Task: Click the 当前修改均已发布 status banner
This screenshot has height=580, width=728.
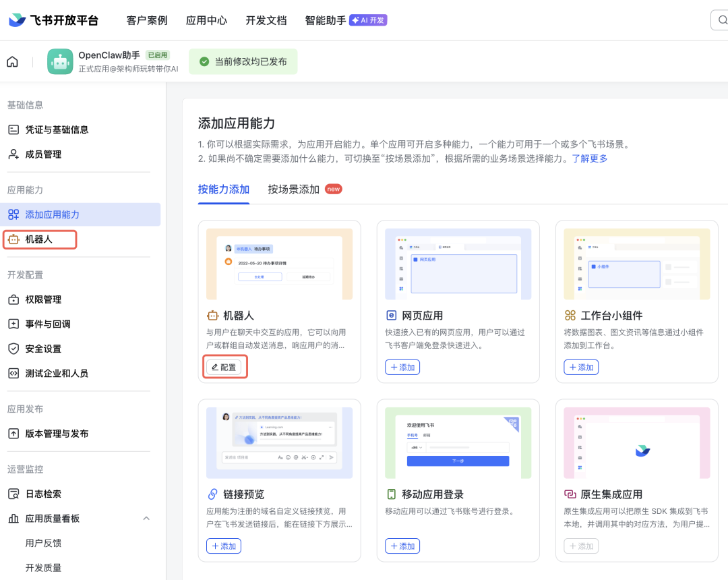Action: click(243, 61)
